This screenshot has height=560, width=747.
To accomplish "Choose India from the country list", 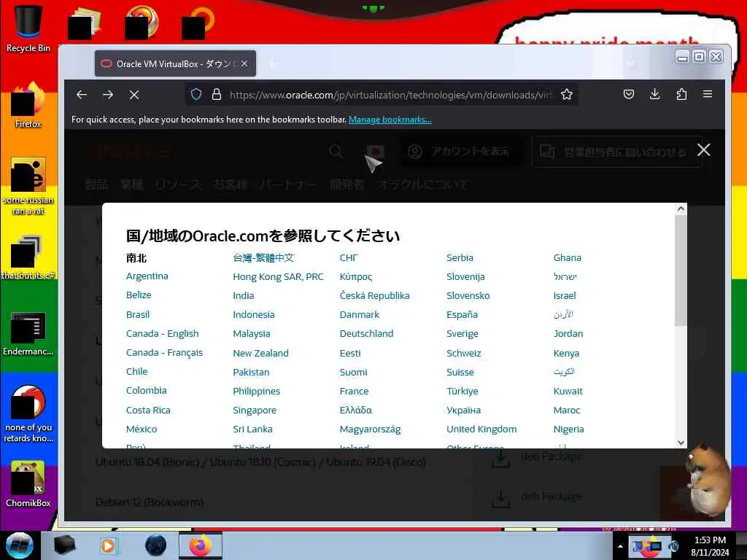I will coord(244,296).
